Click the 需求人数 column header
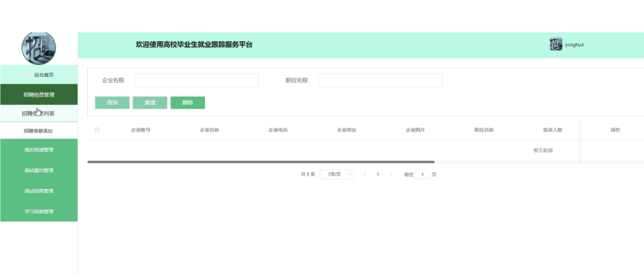Image resolution: width=644 pixels, height=276 pixels. (x=552, y=130)
